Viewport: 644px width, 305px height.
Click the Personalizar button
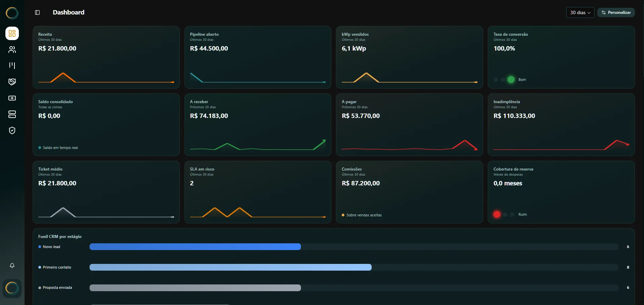[x=616, y=12]
